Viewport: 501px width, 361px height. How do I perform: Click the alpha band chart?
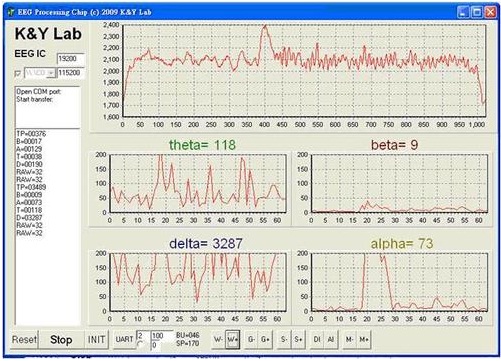pos(400,282)
